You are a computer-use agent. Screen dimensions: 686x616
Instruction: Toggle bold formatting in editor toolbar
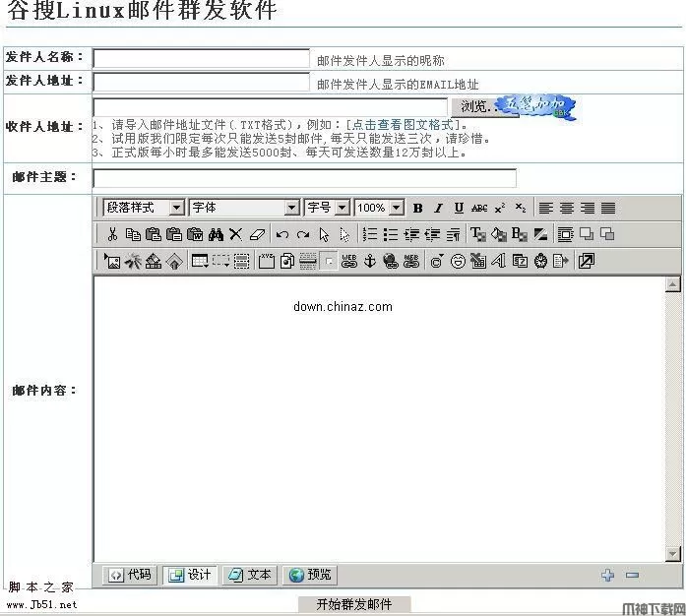coord(418,209)
